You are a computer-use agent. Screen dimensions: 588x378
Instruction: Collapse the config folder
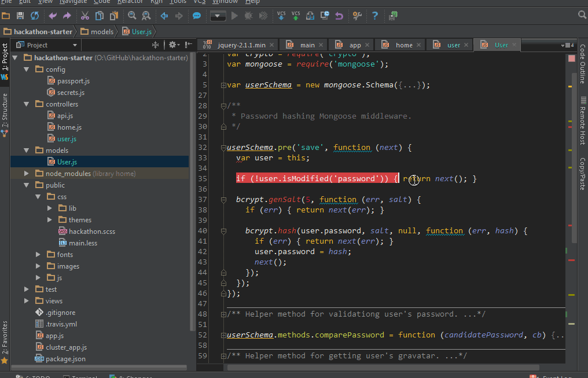tap(27, 69)
